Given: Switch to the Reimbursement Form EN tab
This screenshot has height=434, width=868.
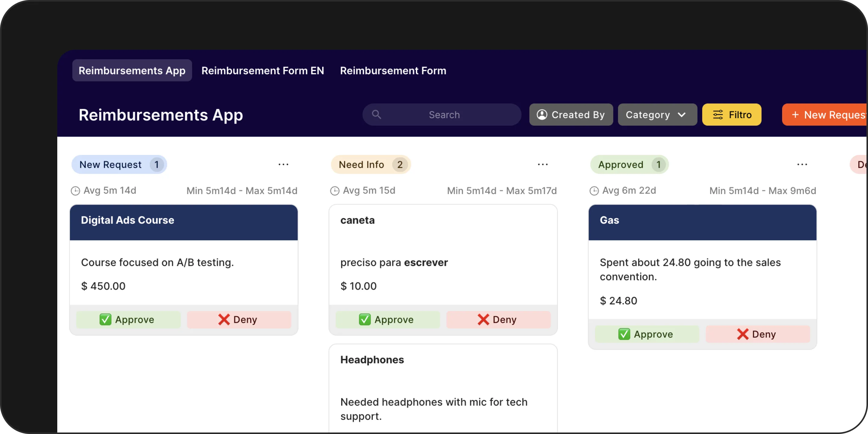Looking at the screenshot, I should (263, 71).
